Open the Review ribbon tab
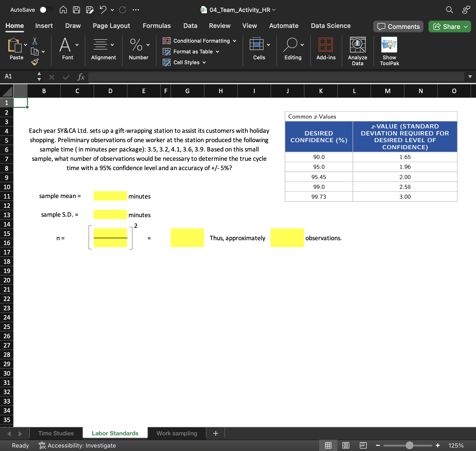 point(220,26)
